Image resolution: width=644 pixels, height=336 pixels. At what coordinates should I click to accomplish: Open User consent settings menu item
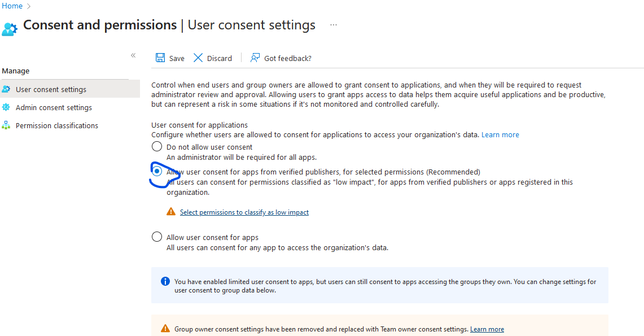pyautogui.click(x=70, y=89)
